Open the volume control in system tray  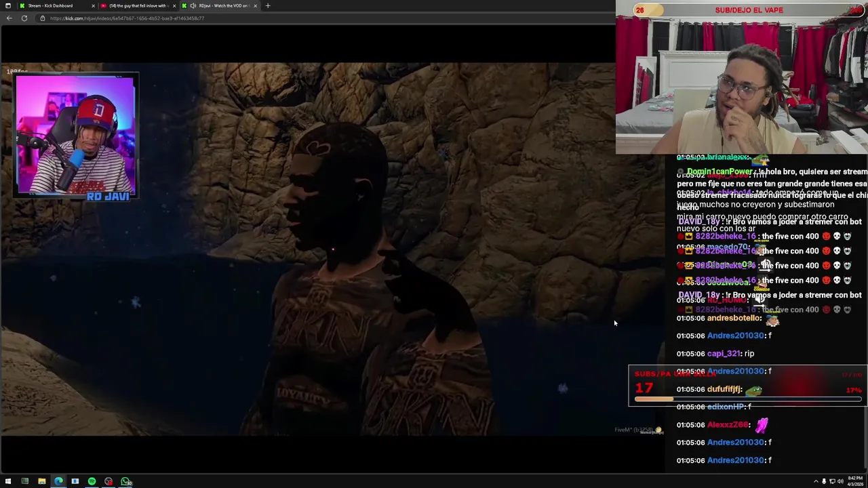(840, 482)
